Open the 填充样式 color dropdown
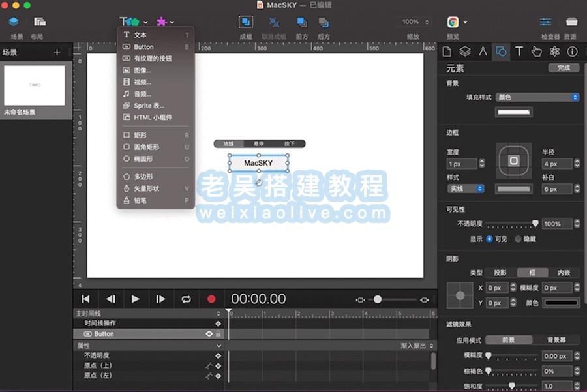The image size is (587, 392). 536,97
